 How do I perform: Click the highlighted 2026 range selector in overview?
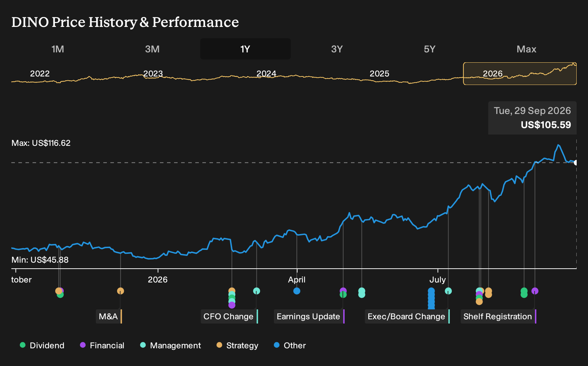[520, 74]
